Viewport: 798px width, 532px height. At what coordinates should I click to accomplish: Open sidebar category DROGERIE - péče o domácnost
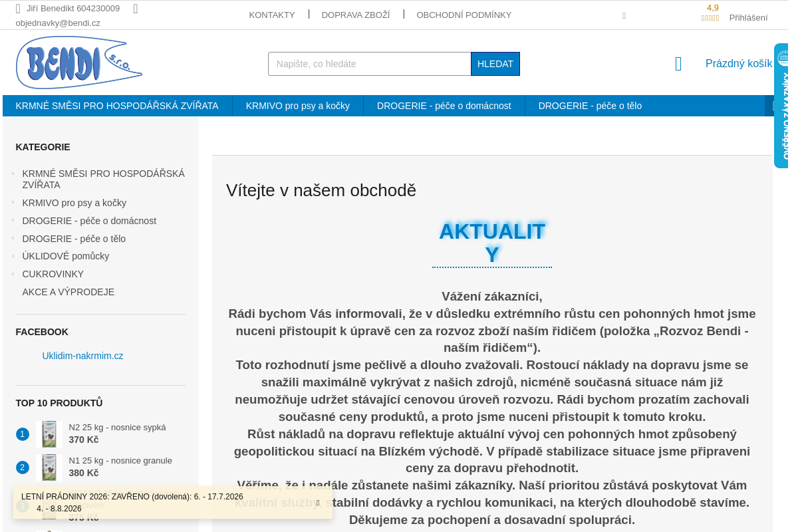pos(90,221)
